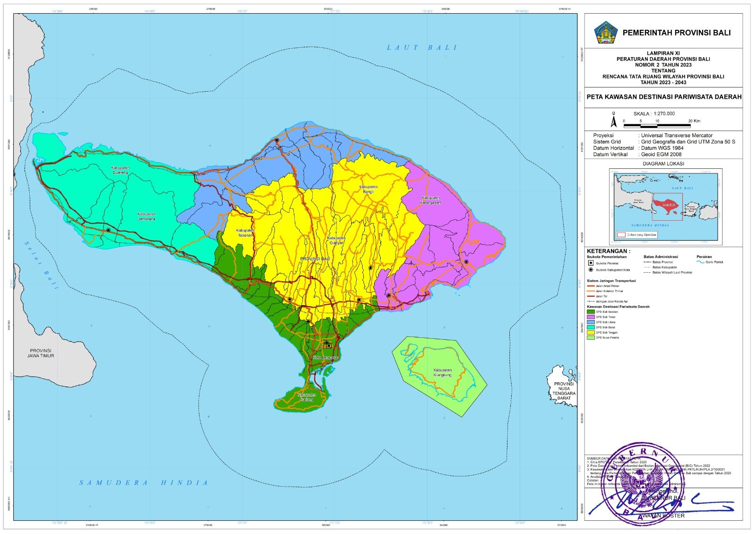Click the Garis Pantai wavy line symbol
The image size is (756, 534).
pos(700,262)
